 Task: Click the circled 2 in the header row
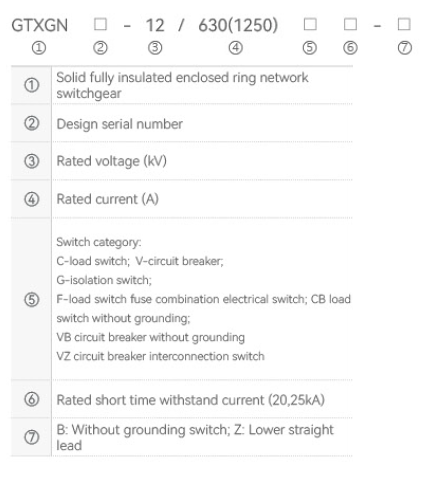(x=100, y=48)
